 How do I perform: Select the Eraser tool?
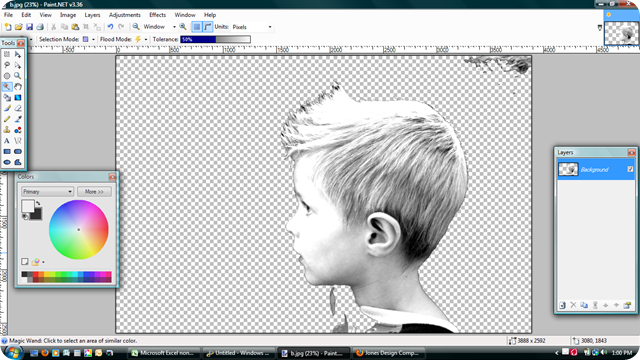point(18,108)
